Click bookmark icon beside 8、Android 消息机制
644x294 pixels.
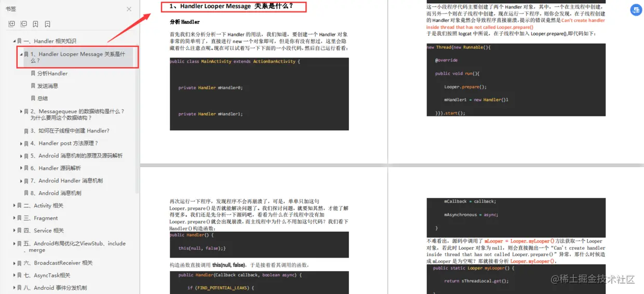pos(26,193)
